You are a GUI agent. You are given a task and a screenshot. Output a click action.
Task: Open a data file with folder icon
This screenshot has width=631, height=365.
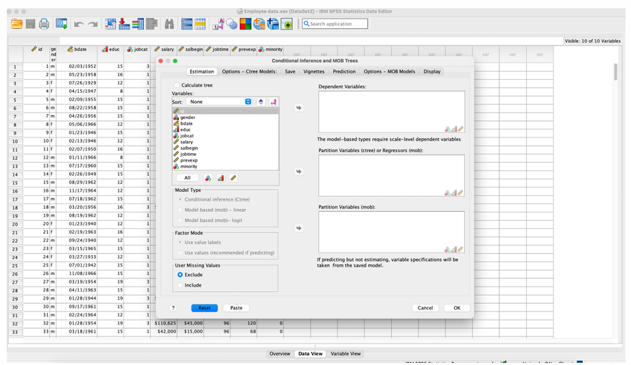16,24
